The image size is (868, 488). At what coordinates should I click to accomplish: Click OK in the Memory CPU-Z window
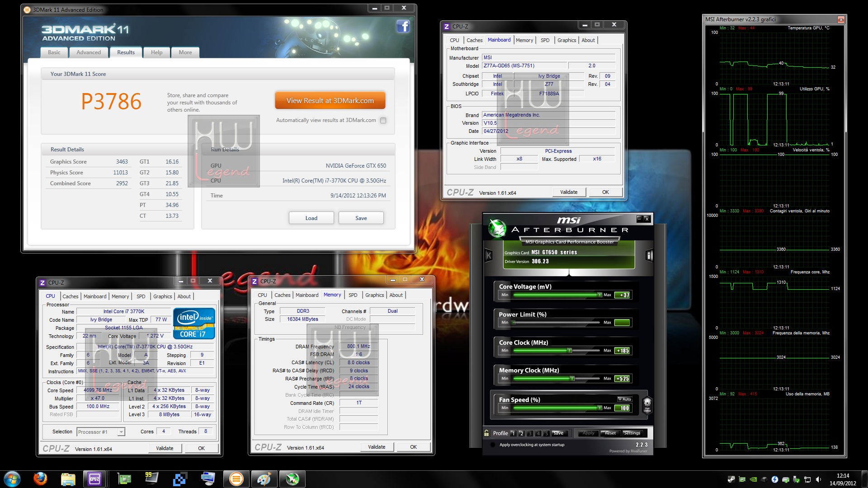coord(414,447)
